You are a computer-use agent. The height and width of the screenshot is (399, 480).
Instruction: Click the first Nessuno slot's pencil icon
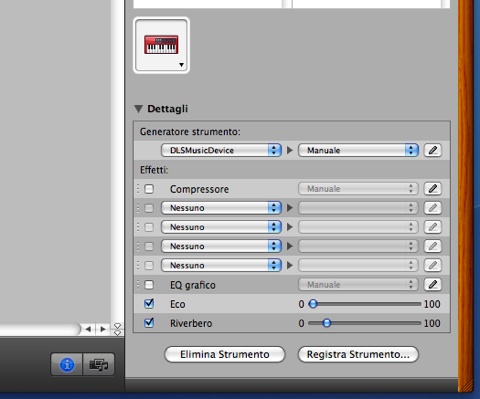(433, 208)
